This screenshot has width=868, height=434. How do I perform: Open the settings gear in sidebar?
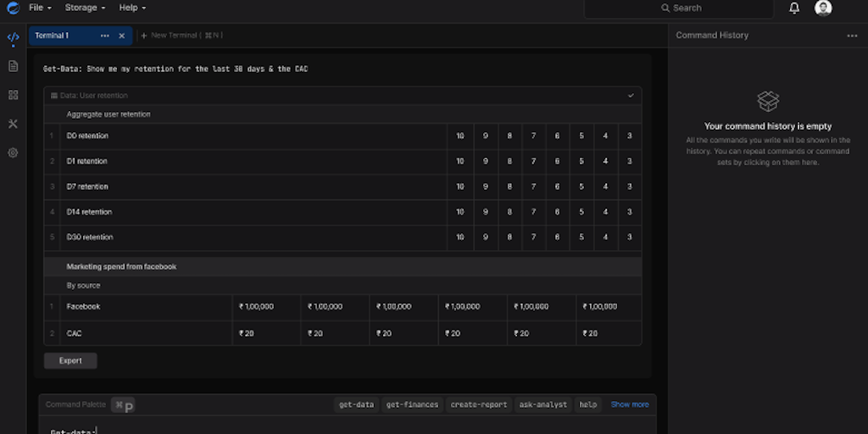(13, 153)
